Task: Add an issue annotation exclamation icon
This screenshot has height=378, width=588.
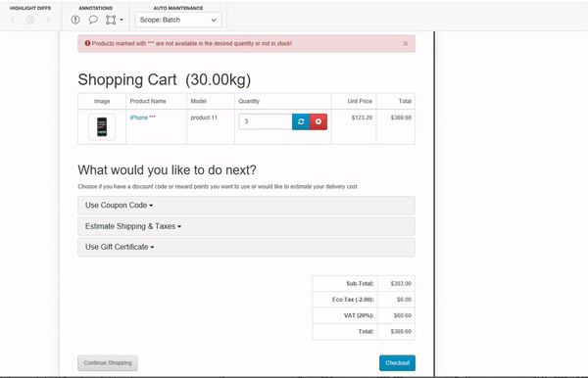Action: (75, 20)
